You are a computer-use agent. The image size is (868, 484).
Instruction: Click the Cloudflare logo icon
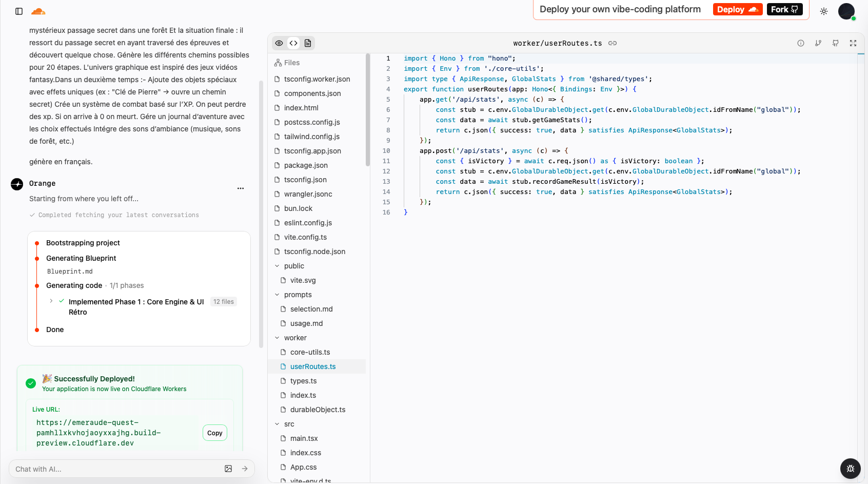[38, 11]
